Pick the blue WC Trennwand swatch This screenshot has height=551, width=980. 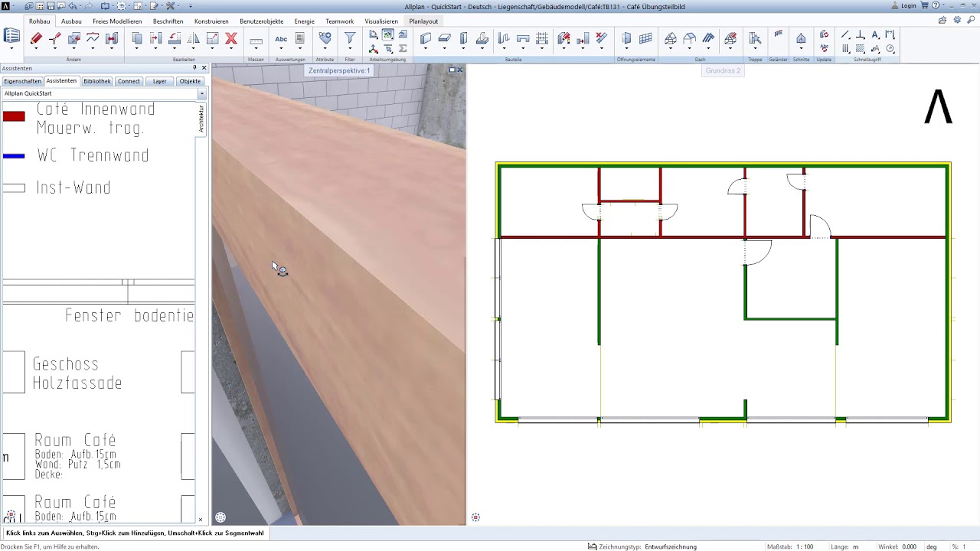pos(14,156)
